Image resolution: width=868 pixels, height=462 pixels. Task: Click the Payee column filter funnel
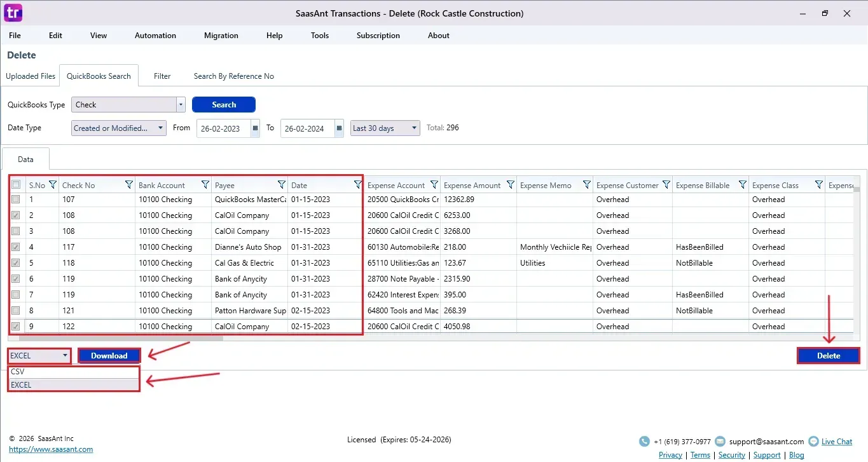pyautogui.click(x=282, y=185)
